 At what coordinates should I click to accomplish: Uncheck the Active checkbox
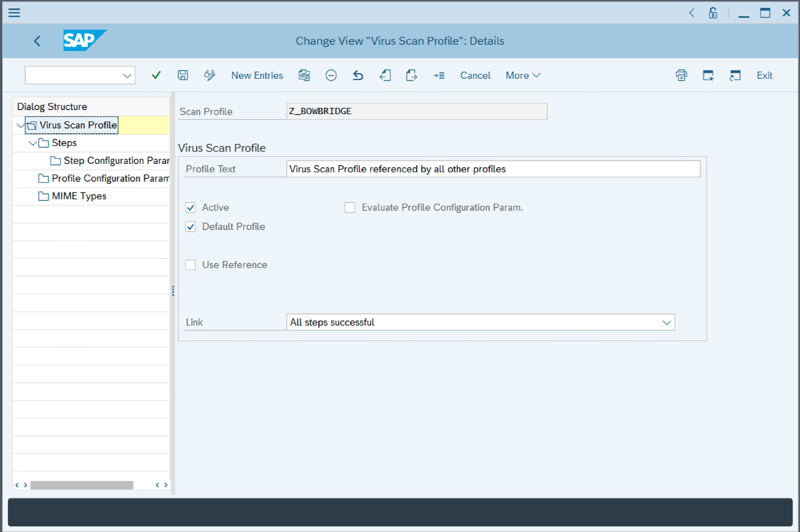pyautogui.click(x=190, y=207)
